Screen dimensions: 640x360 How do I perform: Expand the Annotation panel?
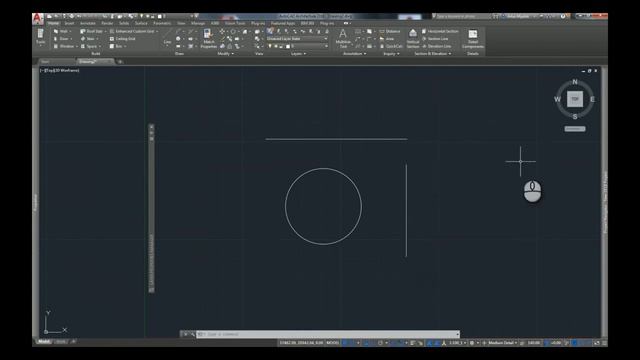point(354,53)
